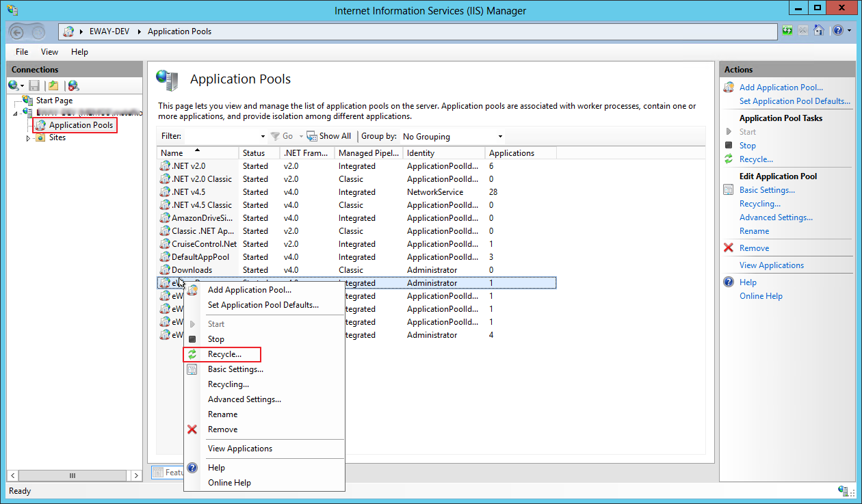This screenshot has height=504, width=862.
Task: Collapse the server node in Connections tree
Action: (16, 113)
